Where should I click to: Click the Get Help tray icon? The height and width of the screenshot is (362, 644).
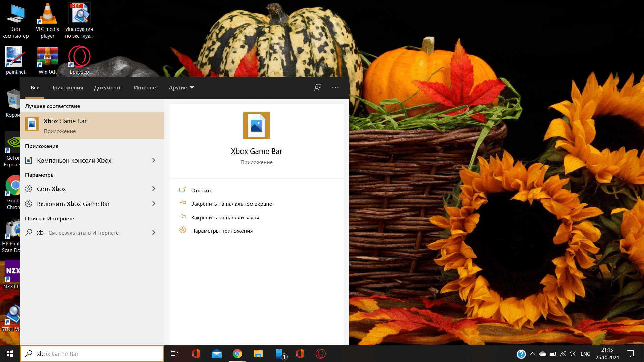(x=521, y=354)
